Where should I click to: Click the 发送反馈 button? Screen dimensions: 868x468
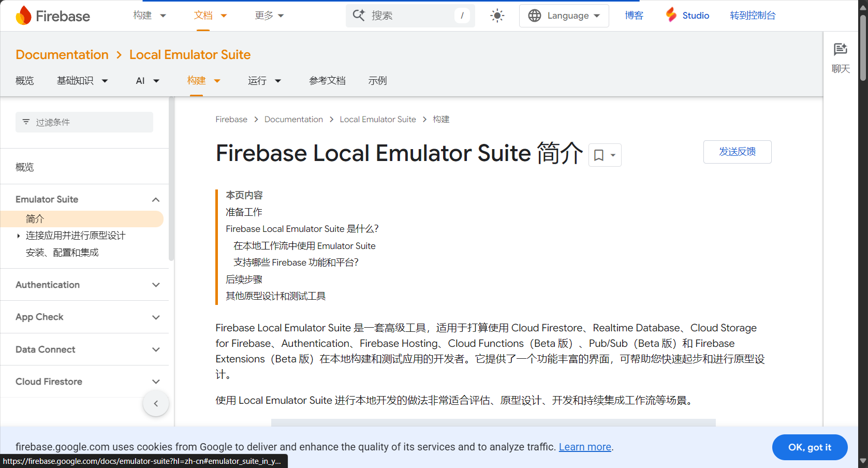(x=737, y=152)
